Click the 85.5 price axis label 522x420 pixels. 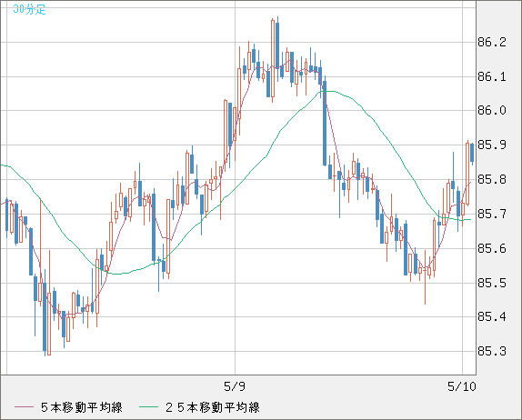point(492,283)
